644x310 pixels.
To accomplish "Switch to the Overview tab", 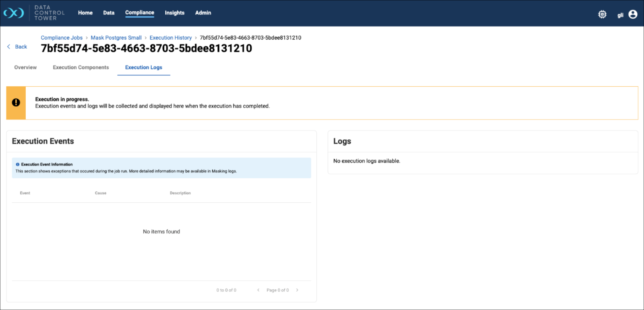I will click(x=25, y=67).
